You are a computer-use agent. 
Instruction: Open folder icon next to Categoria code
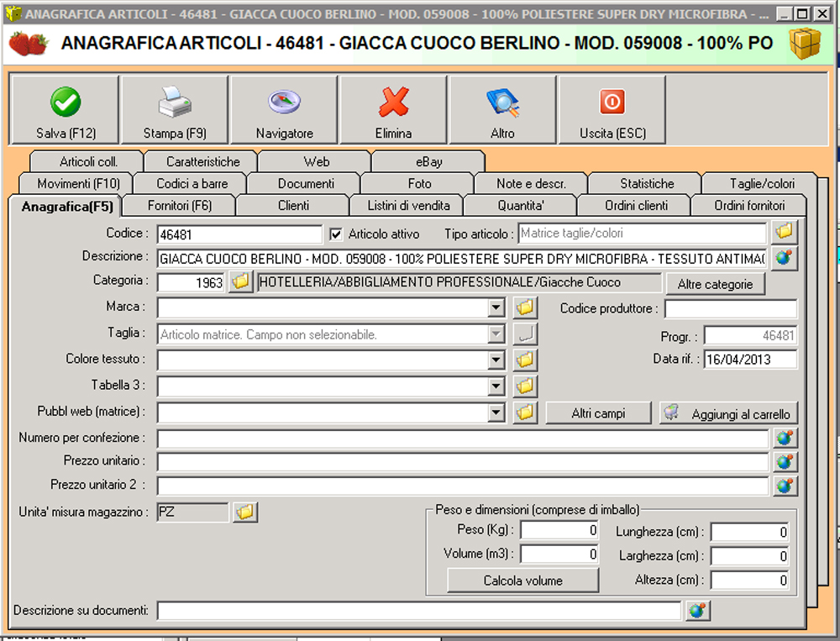(x=240, y=282)
